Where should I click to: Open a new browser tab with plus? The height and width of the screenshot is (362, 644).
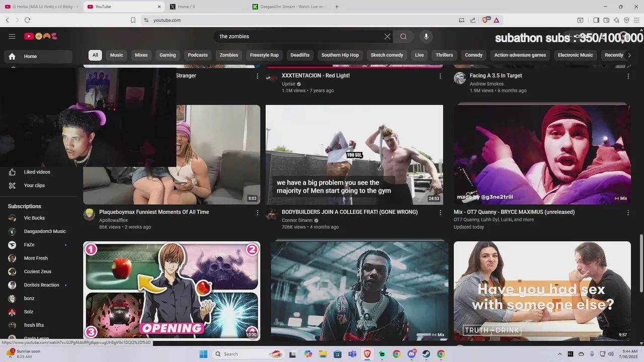coord(337,7)
